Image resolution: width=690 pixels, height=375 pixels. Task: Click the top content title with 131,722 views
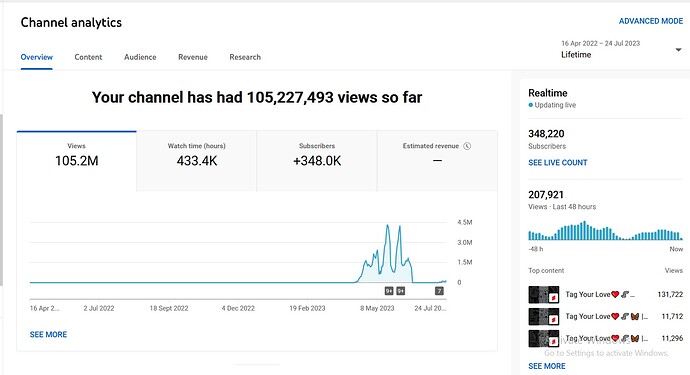pyautogui.click(x=600, y=294)
